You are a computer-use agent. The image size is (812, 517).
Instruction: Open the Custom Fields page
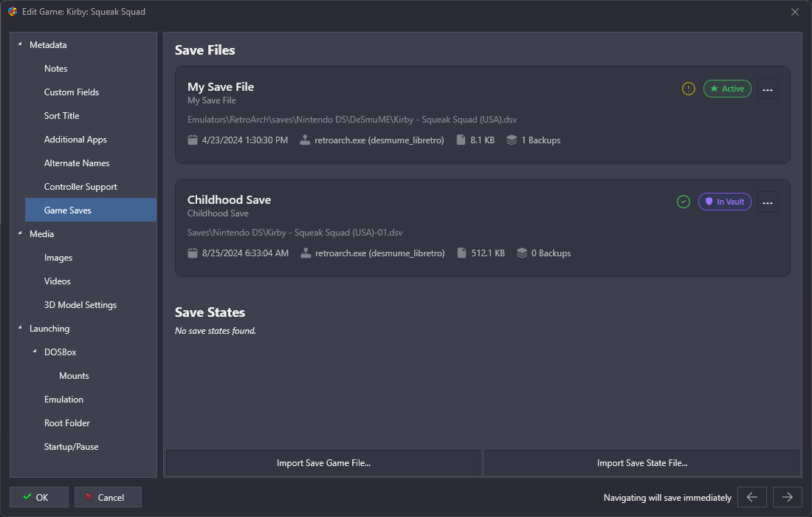click(72, 92)
